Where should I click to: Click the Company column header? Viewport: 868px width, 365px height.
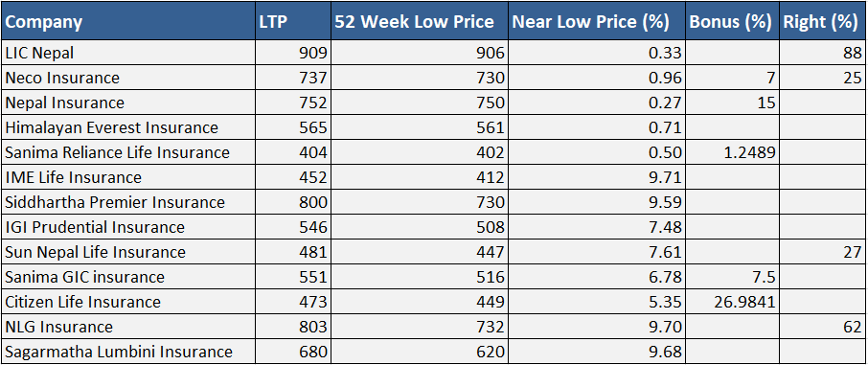click(x=127, y=22)
